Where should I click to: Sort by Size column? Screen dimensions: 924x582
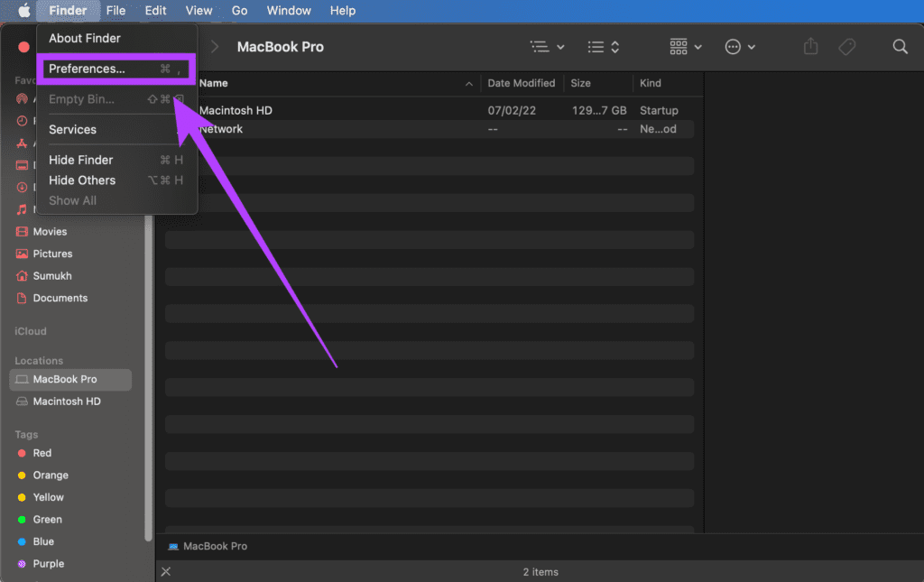click(580, 83)
